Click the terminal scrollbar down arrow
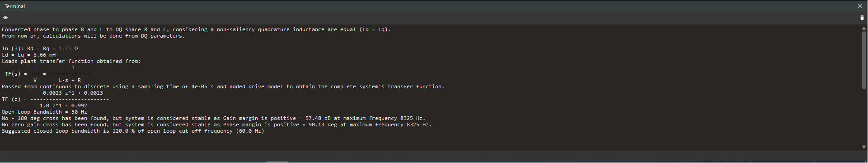 click(864, 147)
